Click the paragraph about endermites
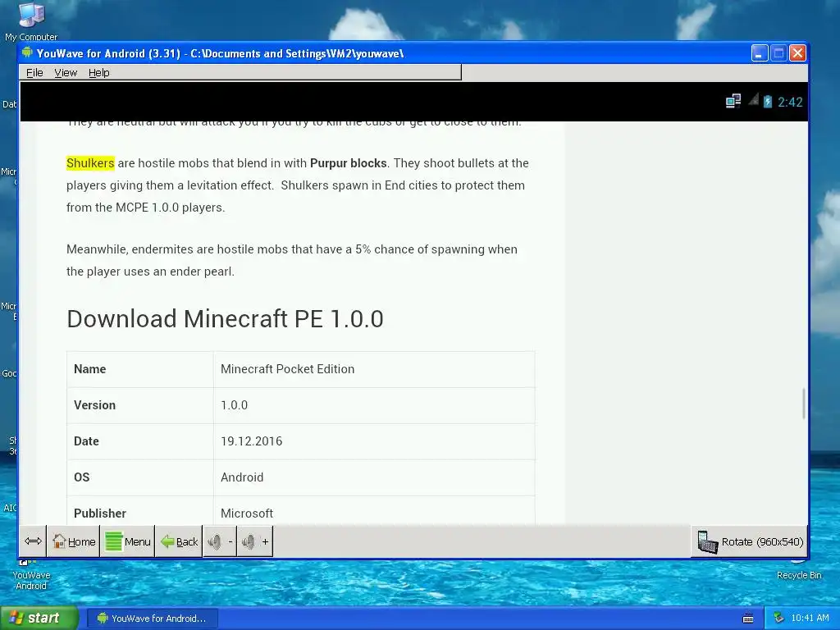 (292, 260)
